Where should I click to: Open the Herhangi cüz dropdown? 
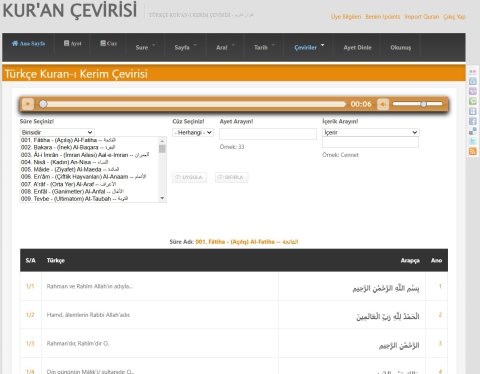click(193, 132)
